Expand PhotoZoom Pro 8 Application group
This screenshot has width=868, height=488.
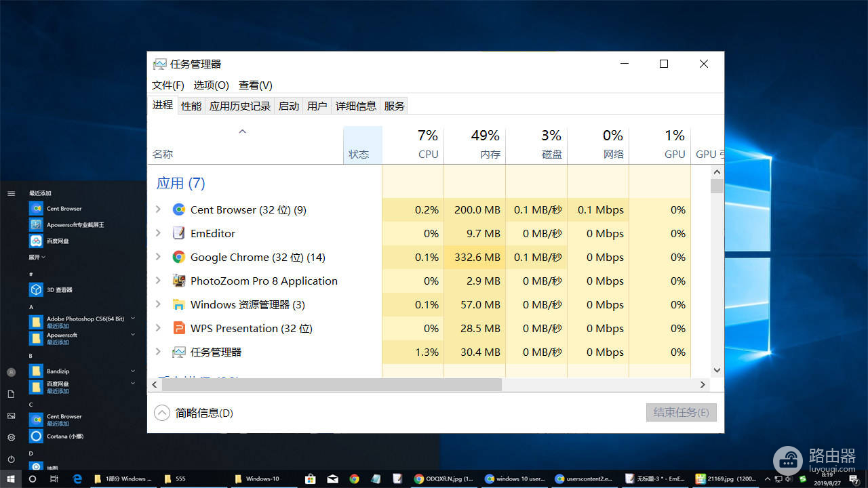pyautogui.click(x=158, y=281)
